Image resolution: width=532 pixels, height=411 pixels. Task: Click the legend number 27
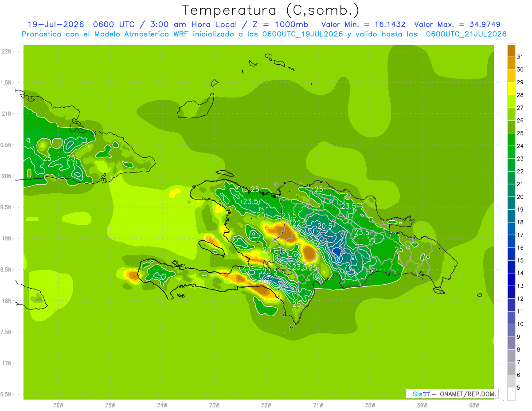pos(520,108)
